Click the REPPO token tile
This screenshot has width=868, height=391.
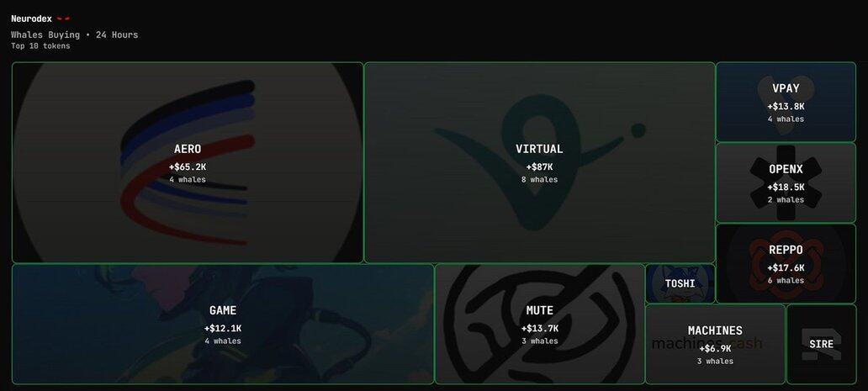786,263
